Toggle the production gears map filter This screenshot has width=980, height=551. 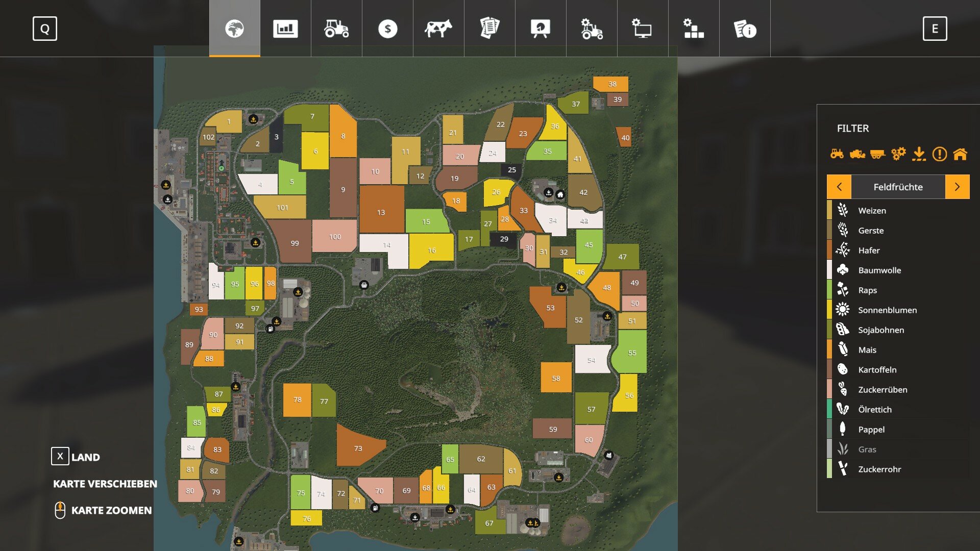(x=898, y=154)
